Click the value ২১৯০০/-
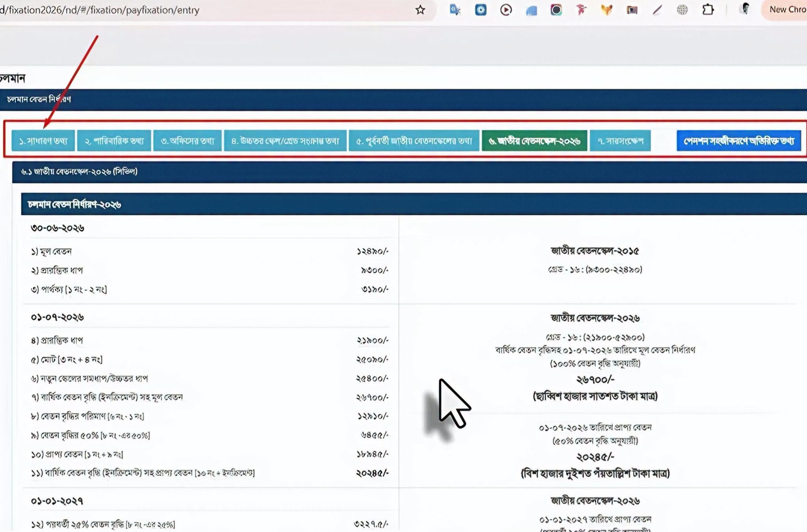The height and width of the screenshot is (532, 807). tap(372, 340)
